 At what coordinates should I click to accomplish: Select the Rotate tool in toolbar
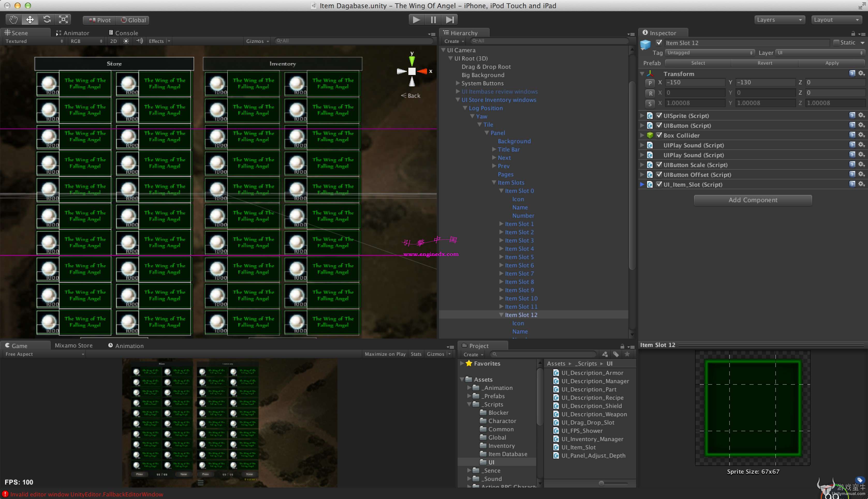[47, 20]
